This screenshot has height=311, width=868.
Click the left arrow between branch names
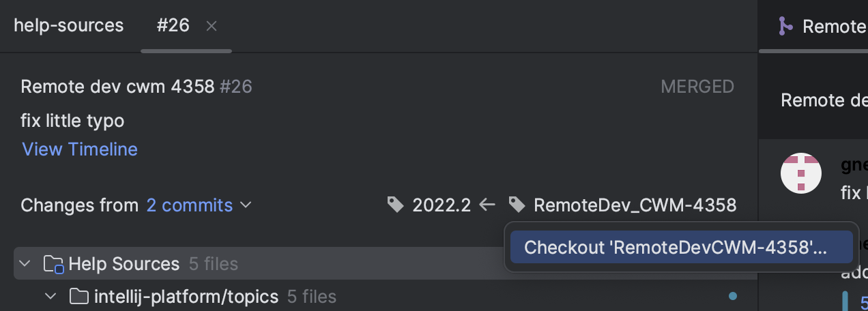click(x=487, y=205)
